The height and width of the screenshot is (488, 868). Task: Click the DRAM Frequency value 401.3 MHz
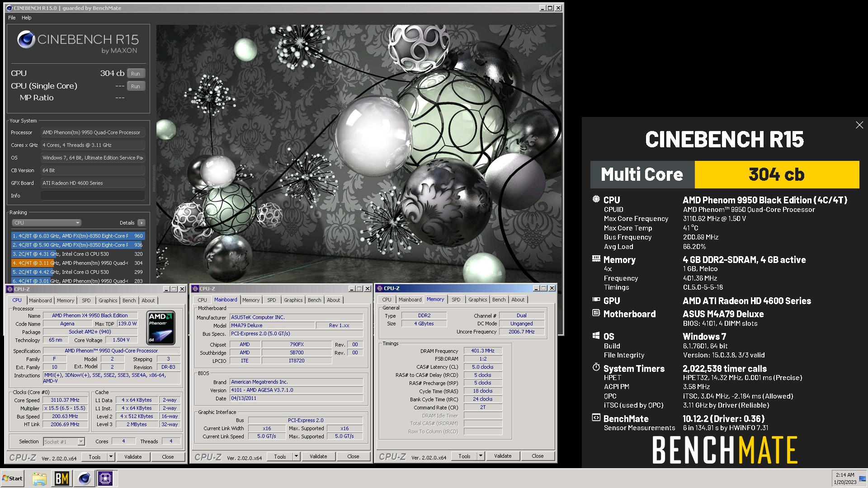pos(483,351)
